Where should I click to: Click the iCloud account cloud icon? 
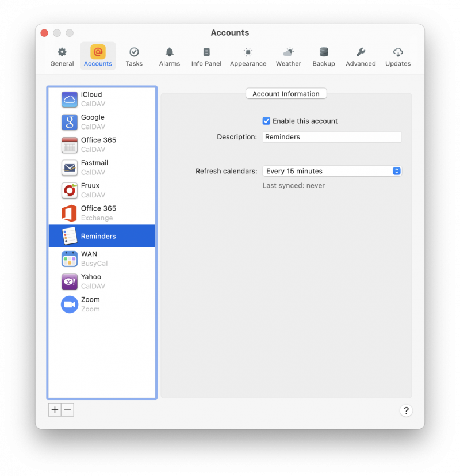click(x=70, y=99)
